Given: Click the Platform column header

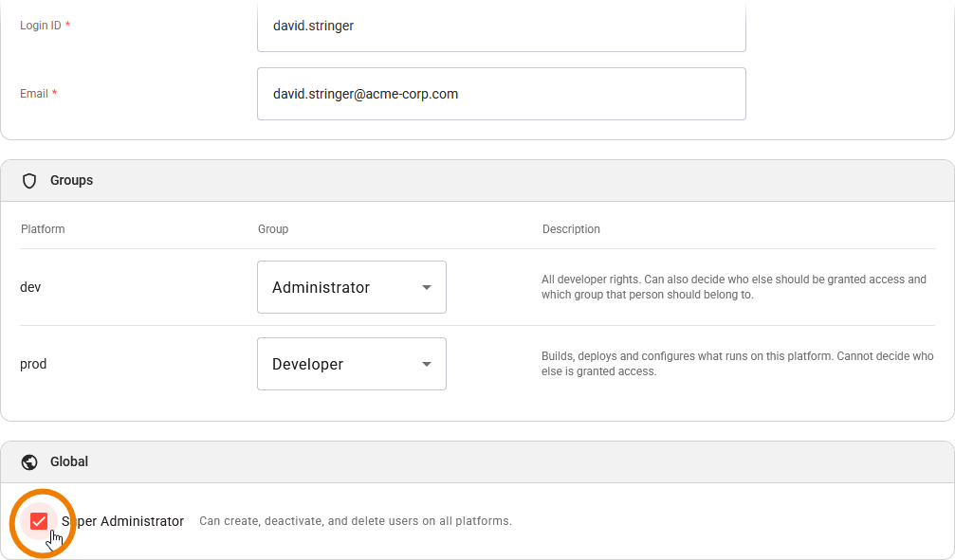Looking at the screenshot, I should [x=43, y=229].
